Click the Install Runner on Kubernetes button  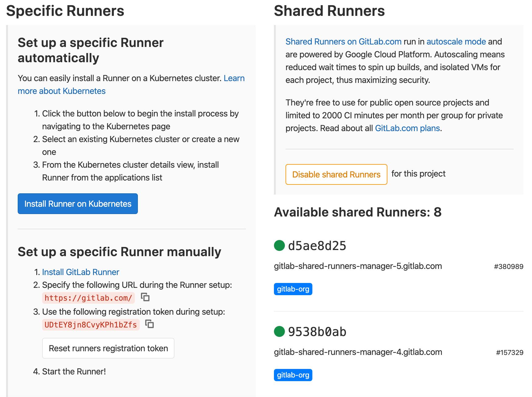pyautogui.click(x=77, y=204)
